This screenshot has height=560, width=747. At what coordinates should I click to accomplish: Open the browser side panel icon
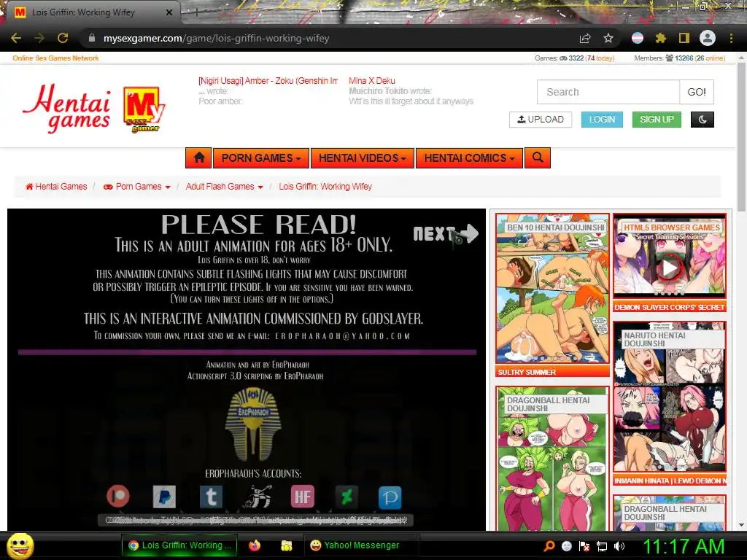(x=684, y=38)
